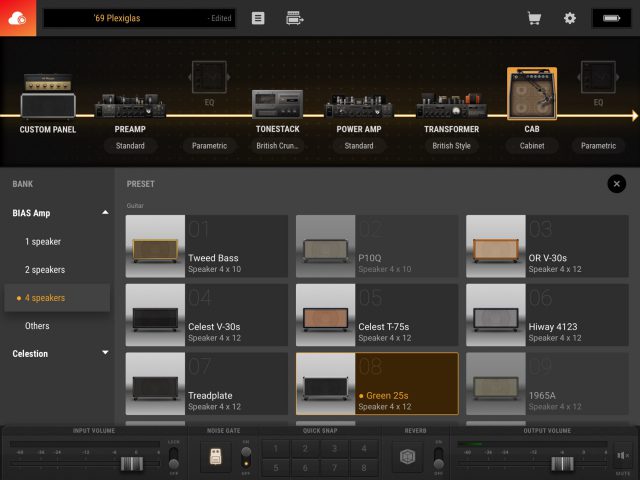Choose the P10Q cabinet preset
Viewport: 640px width, 480px height.
pyautogui.click(x=377, y=246)
